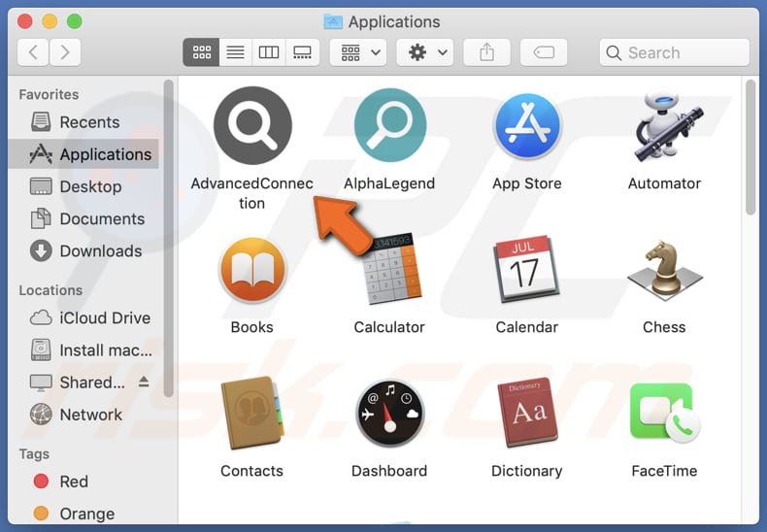Launch the Books app icon
767x532 pixels.
click(x=252, y=270)
